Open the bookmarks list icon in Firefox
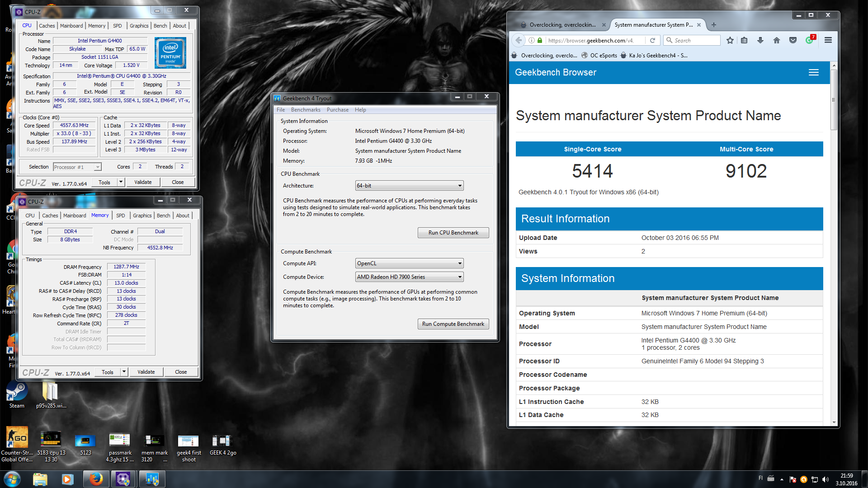The height and width of the screenshot is (488, 868). pos(744,40)
